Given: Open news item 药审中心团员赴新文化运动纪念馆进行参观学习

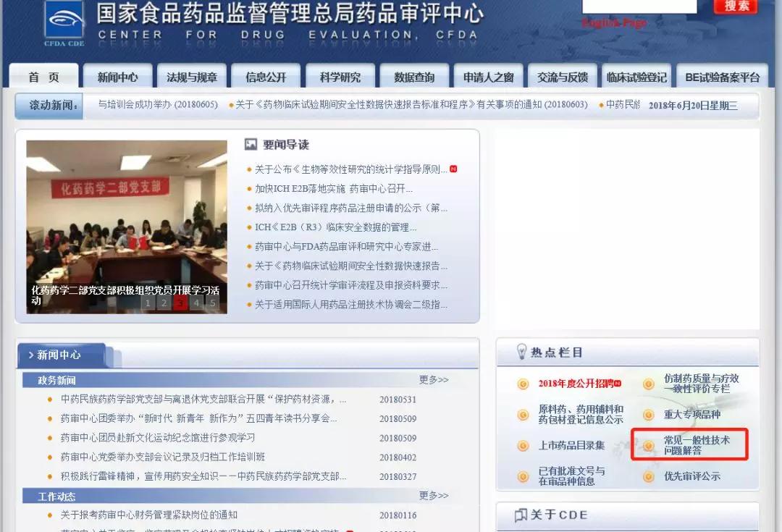Looking at the screenshot, I should click(158, 438).
